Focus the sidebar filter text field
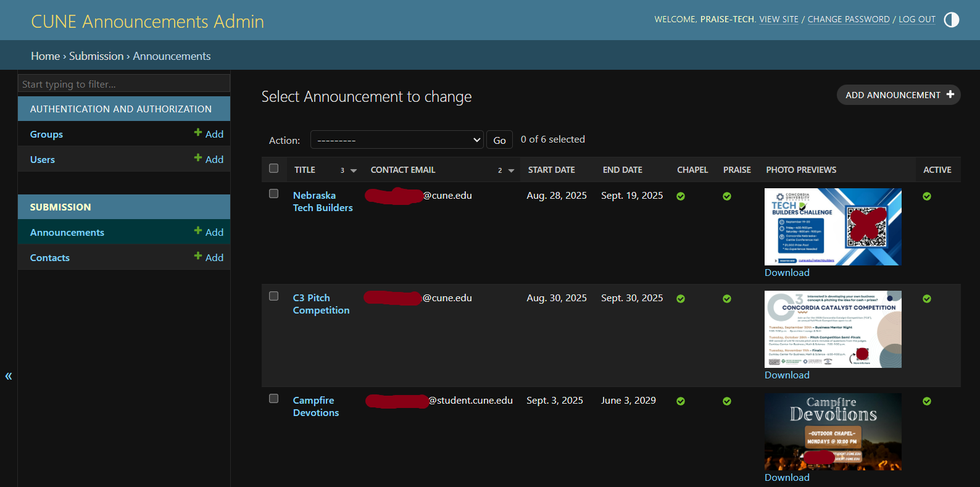The height and width of the screenshot is (487, 980). pos(123,84)
